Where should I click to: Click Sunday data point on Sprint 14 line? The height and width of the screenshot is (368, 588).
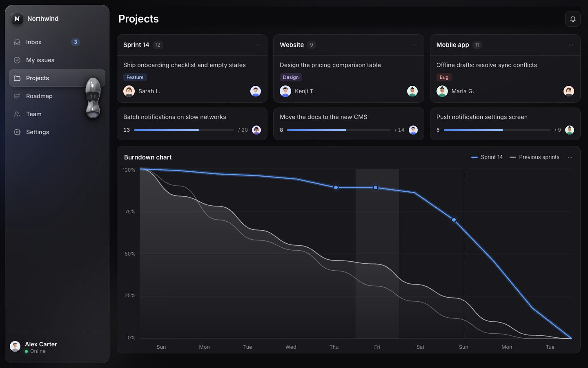coord(454,220)
